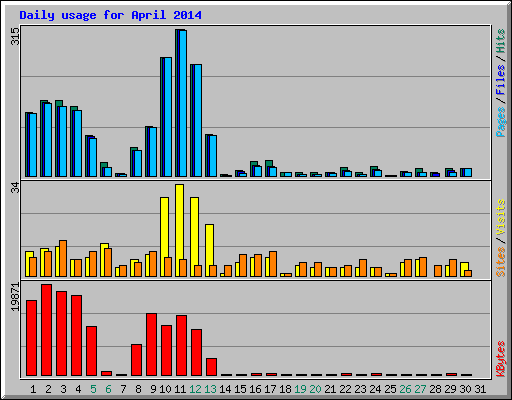Screen dimensions: 512x400
Task: Click the red KBytes bar for day 8
Action: click(x=136, y=360)
